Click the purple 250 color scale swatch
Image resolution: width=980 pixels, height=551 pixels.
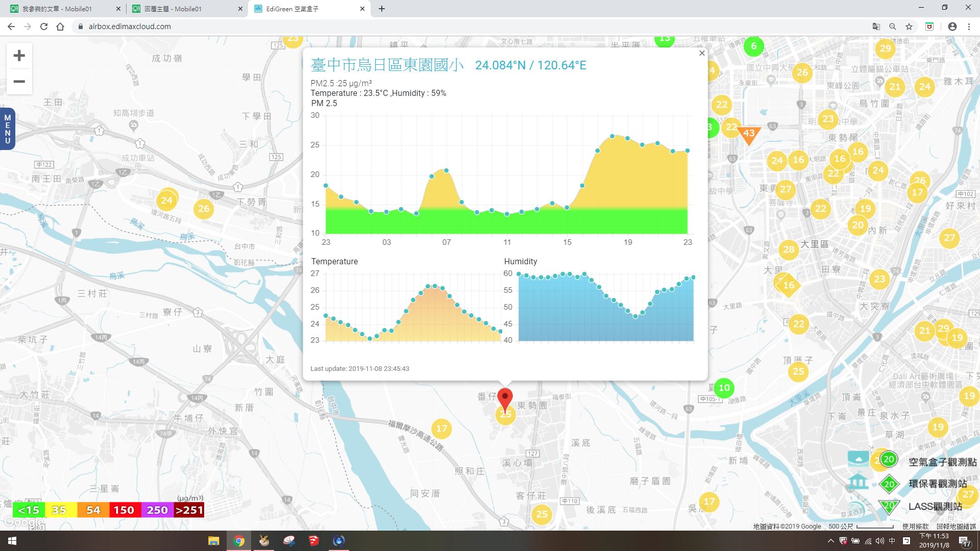[x=157, y=510]
